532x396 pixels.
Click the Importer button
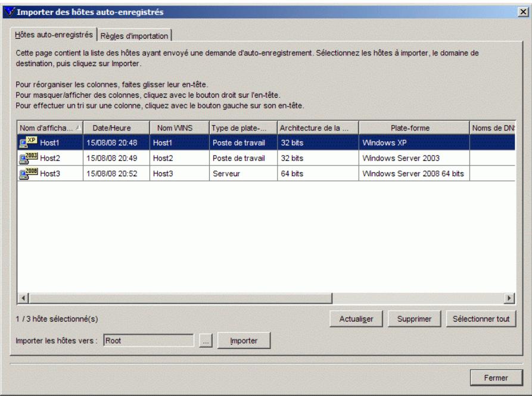pos(244,341)
